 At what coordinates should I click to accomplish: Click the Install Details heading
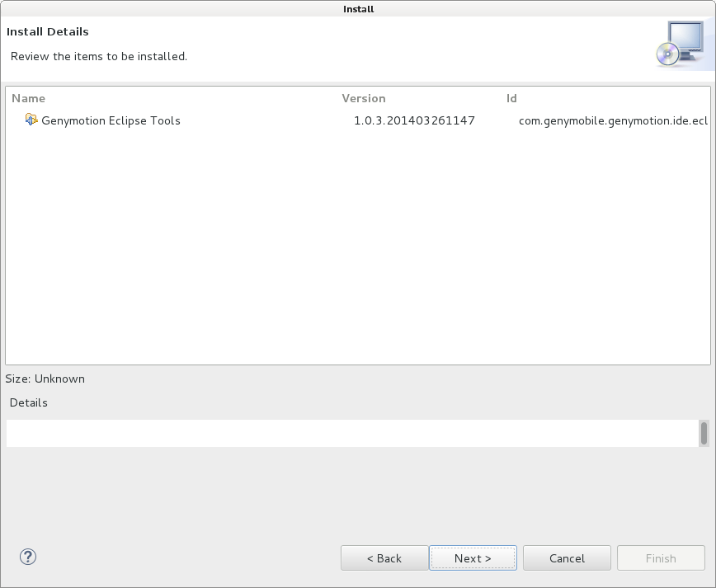click(48, 31)
